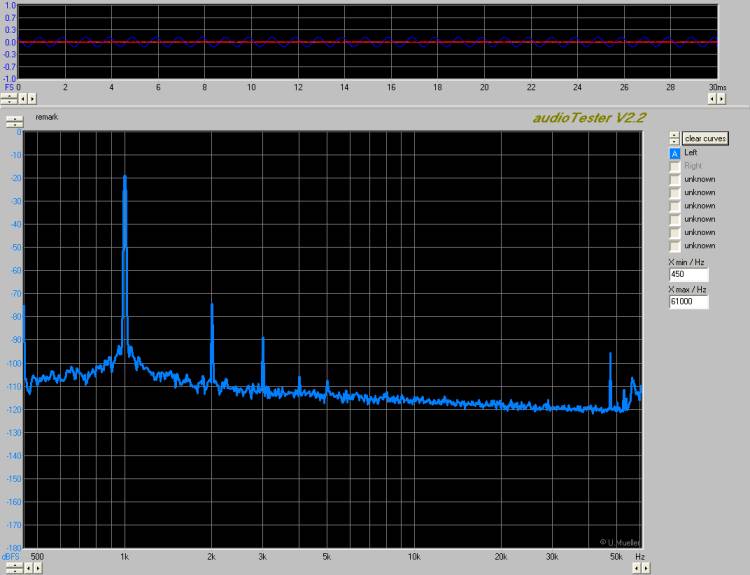Image resolution: width=750 pixels, height=575 pixels.
Task: Enable the last unknown curve checkbox
Action: tap(675, 246)
